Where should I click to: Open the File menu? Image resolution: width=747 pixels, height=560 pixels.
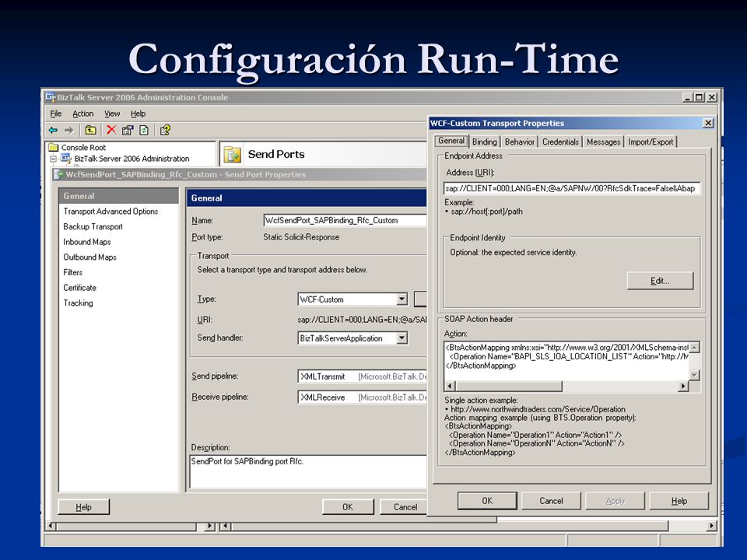56,114
